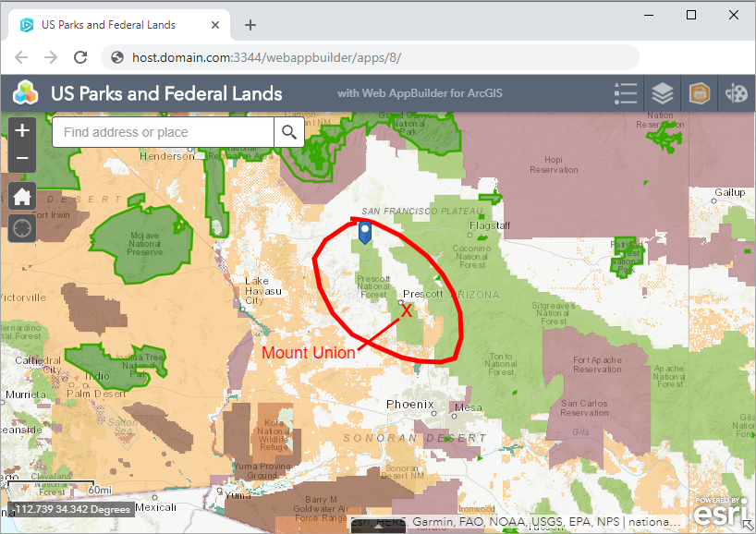Select the US Parks and Federal Lands tab
This screenshot has height=534, width=756.
111,25
